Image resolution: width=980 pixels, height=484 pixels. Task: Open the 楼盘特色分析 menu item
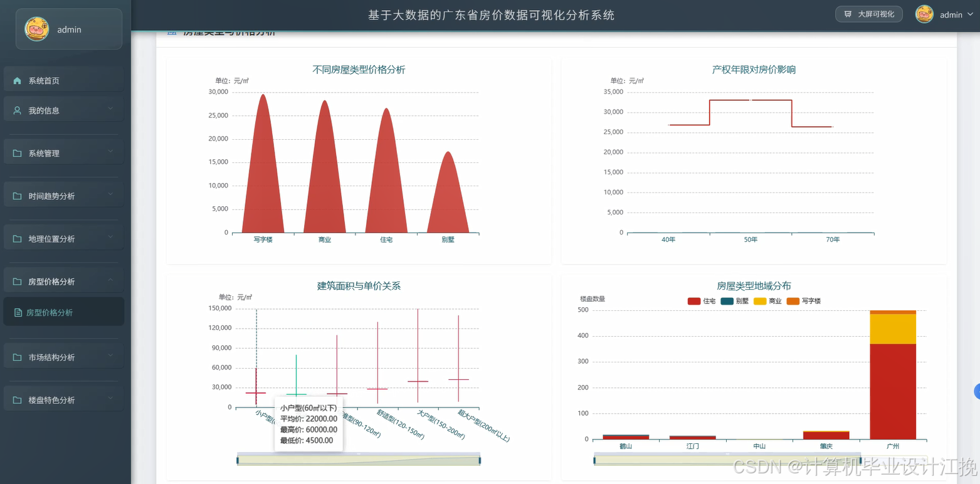click(63, 399)
